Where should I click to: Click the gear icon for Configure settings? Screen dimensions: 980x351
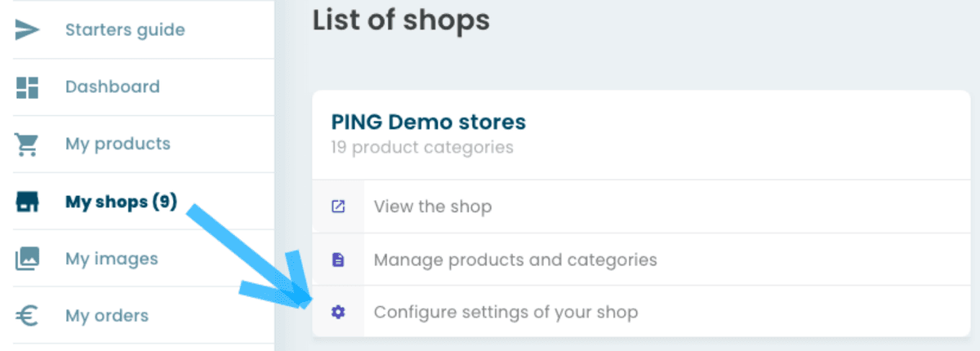[338, 312]
